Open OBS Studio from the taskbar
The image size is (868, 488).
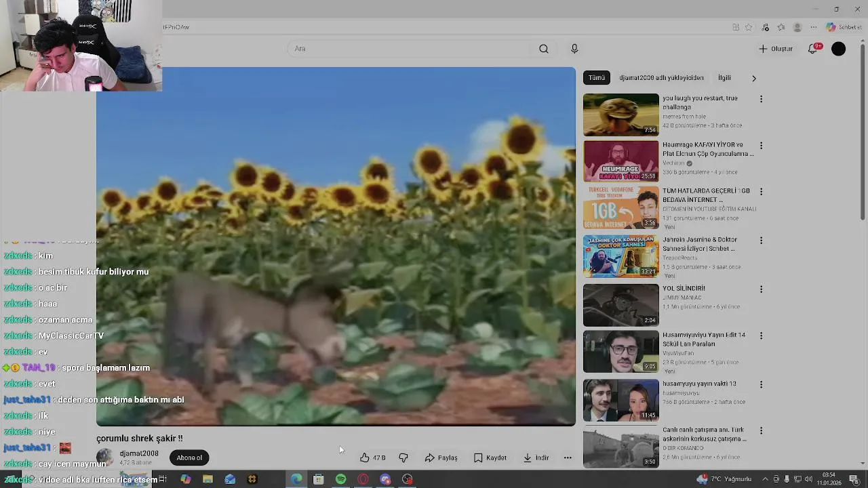(x=408, y=479)
